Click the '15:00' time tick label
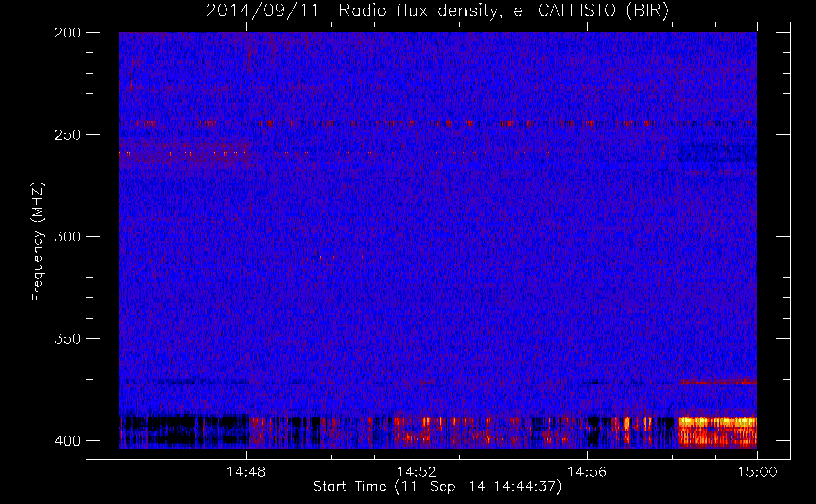This screenshot has height=504, width=816. pos(757,472)
